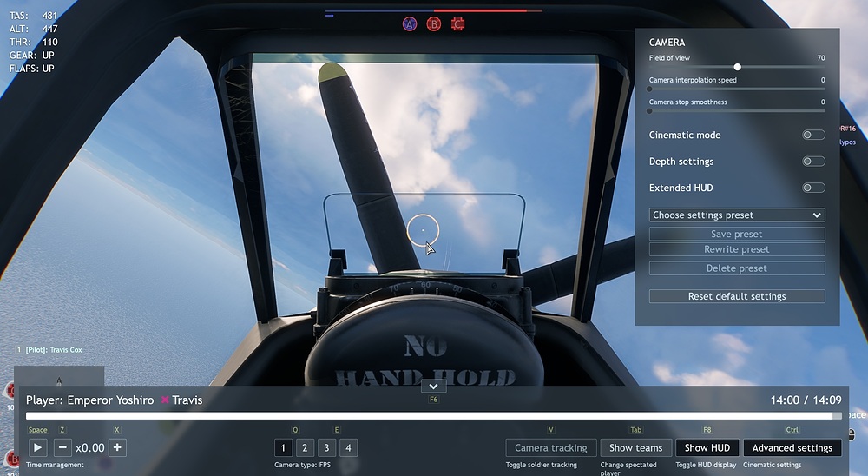Click the 14:00 / 14:09 time readout
The image size is (868, 476).
tap(806, 400)
